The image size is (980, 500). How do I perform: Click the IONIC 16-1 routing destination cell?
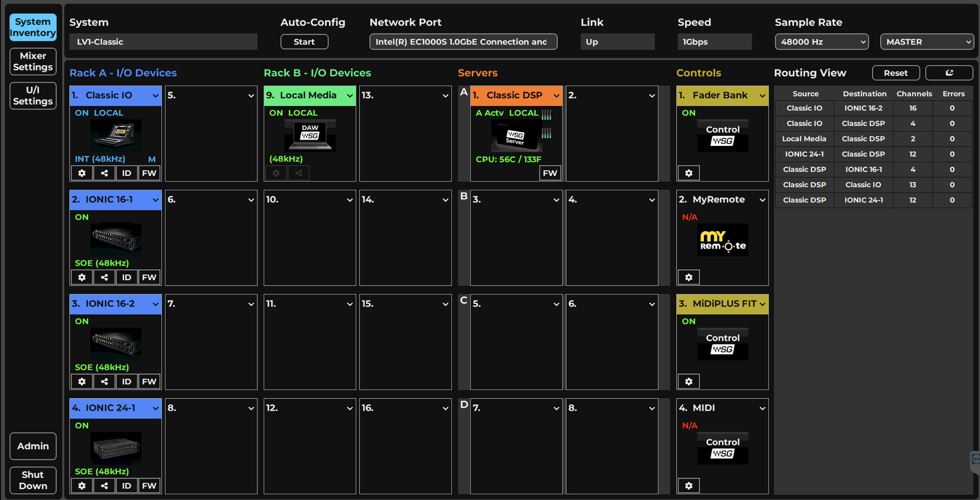(x=864, y=169)
